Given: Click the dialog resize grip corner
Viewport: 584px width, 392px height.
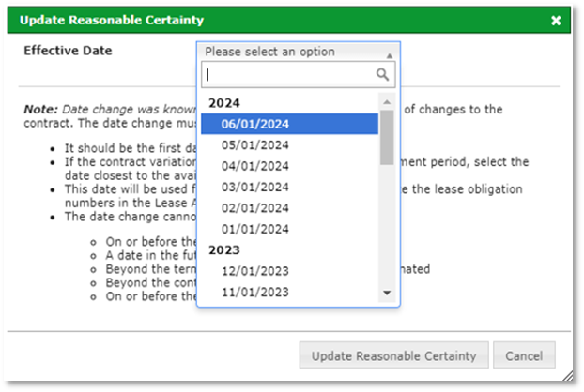Looking at the screenshot, I should click(x=568, y=376).
